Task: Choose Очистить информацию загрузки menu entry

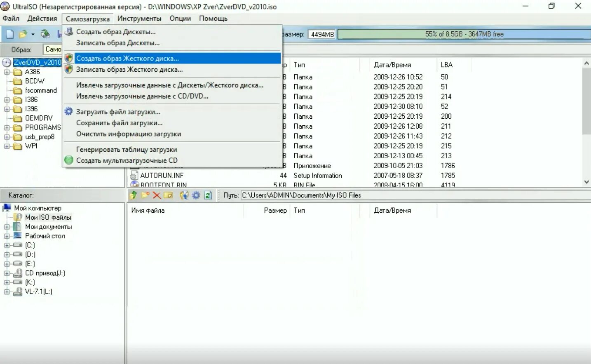Action: [172, 134]
